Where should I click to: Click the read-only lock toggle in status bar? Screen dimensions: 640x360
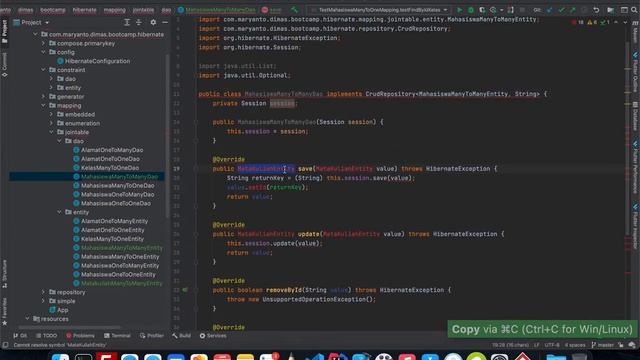tap(621, 345)
